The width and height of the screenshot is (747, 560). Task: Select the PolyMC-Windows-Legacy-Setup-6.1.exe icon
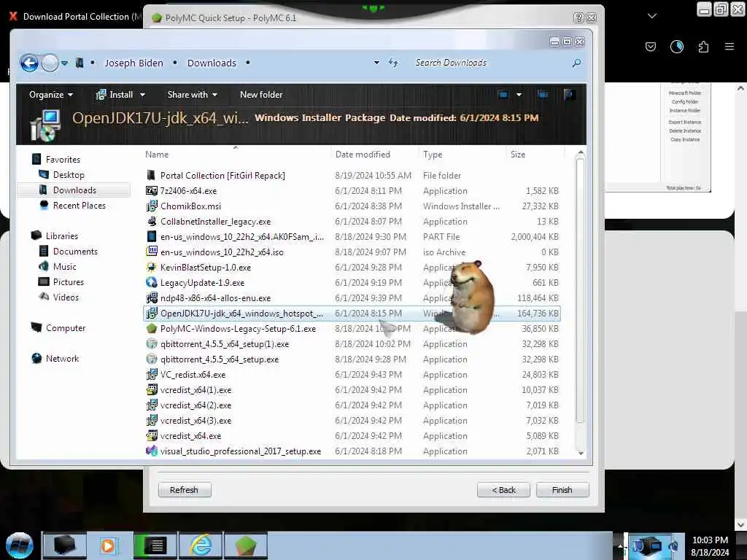tap(151, 329)
